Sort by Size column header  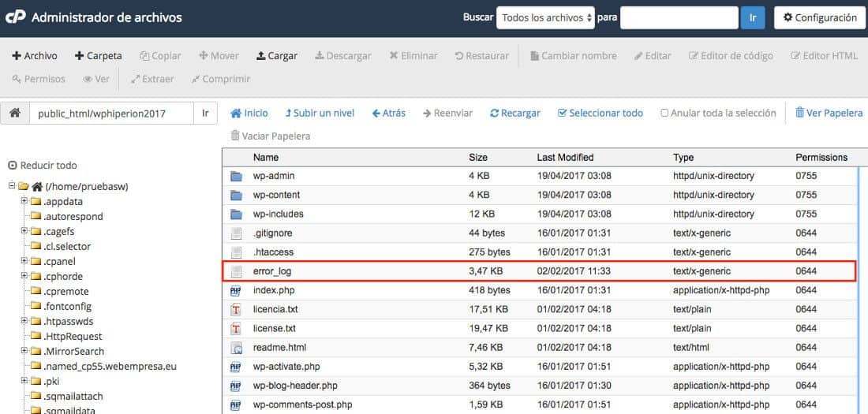pyautogui.click(x=478, y=158)
